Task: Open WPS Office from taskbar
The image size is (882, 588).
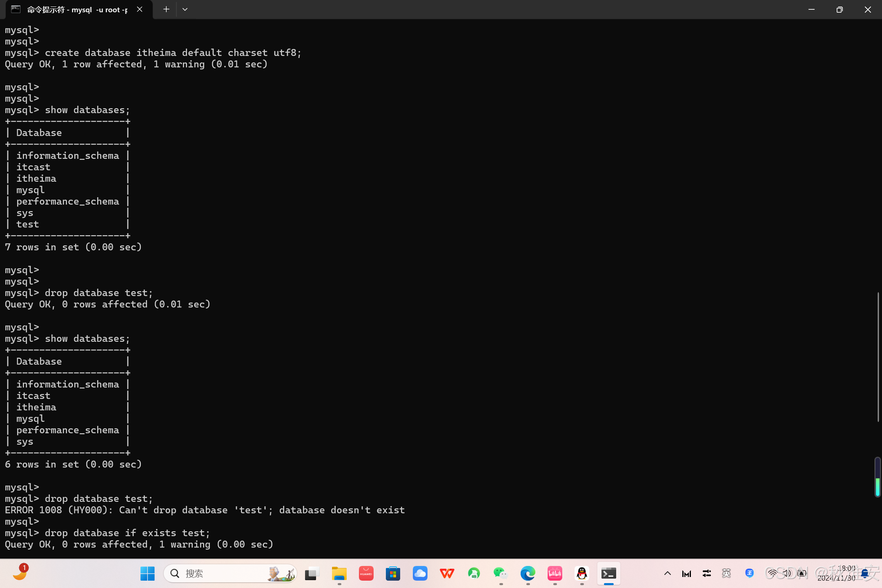Action: point(447,574)
